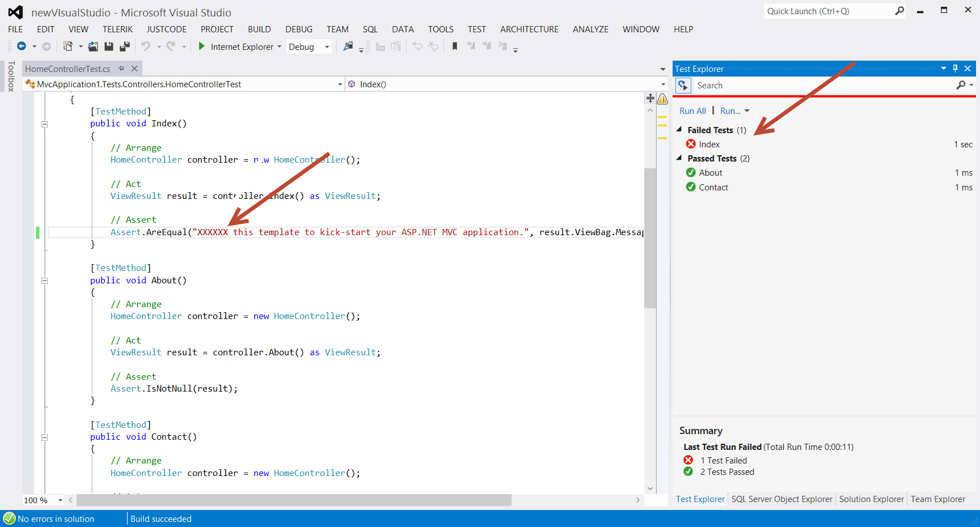
Task: Click the New Project toolbar icon
Action: (x=66, y=46)
